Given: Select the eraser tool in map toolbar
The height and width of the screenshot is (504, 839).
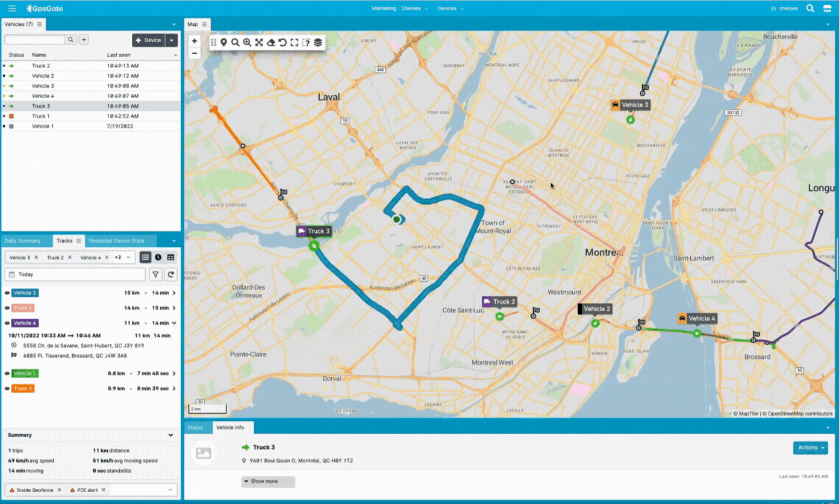Looking at the screenshot, I should click(270, 42).
